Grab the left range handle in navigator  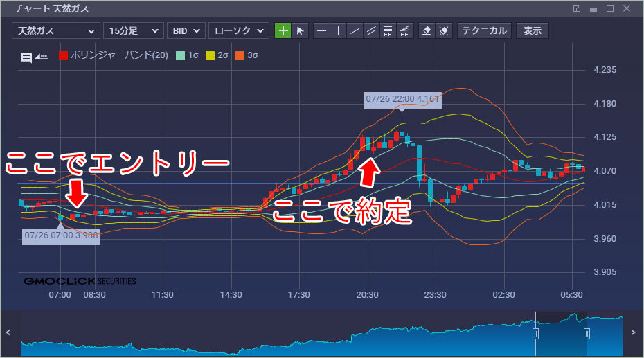(535, 334)
